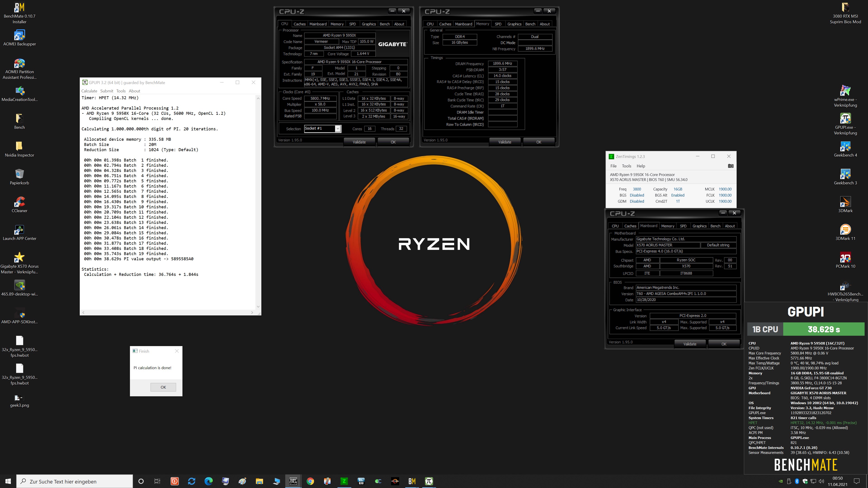Click the GPUPI horizontal scrollbar right arrow
Image resolution: width=868 pixels, height=488 pixels.
(x=252, y=312)
